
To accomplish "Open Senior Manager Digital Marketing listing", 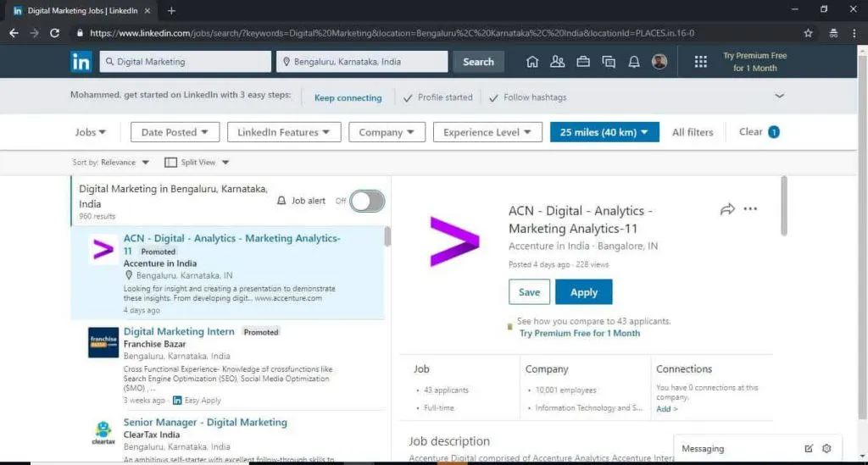I will pyautogui.click(x=205, y=423).
